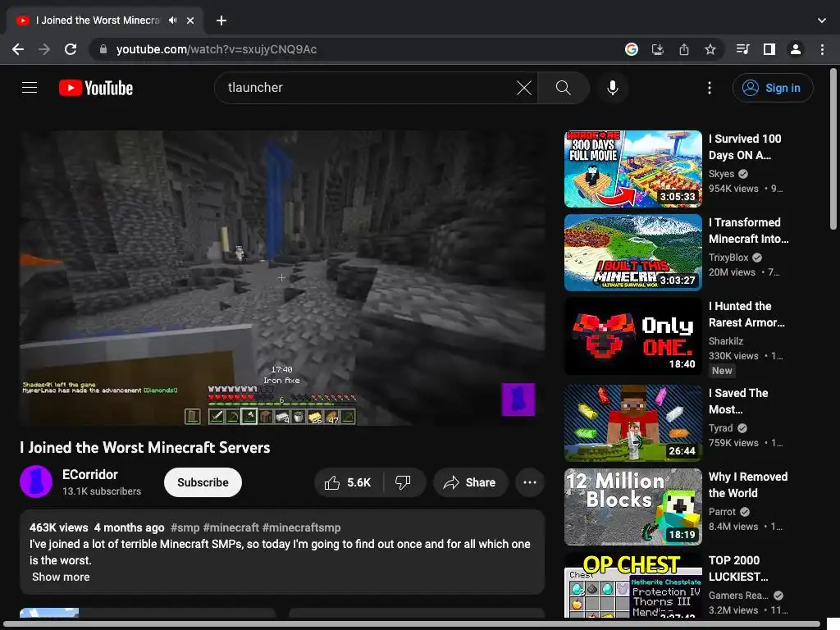
Task: Dislike this video
Action: point(403,482)
